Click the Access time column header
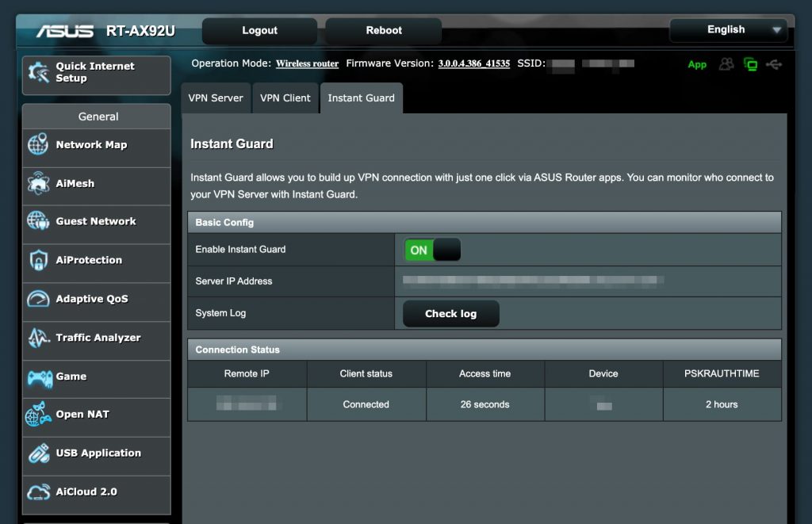The height and width of the screenshot is (524, 812). point(485,374)
